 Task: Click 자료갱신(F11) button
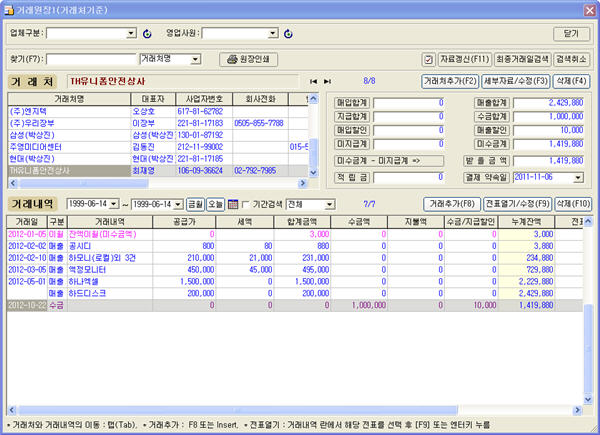[x=465, y=60]
